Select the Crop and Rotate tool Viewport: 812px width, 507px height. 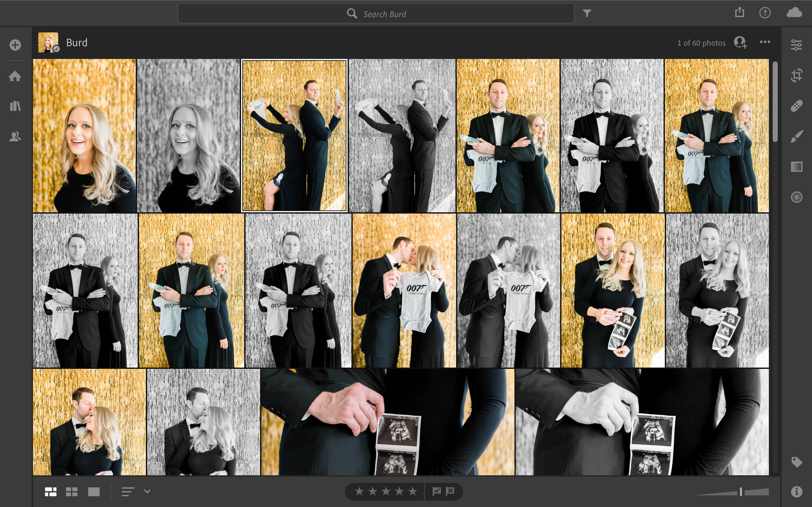796,75
